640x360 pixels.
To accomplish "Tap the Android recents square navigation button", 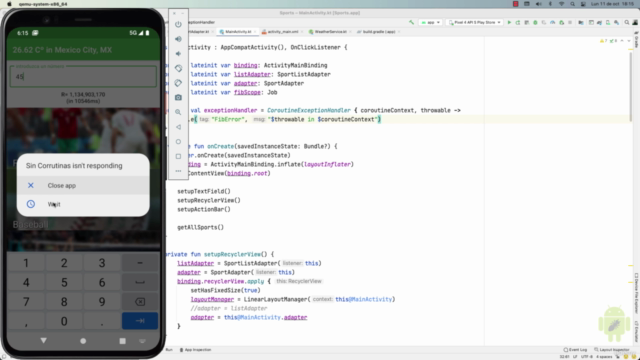I will [x=122, y=341].
